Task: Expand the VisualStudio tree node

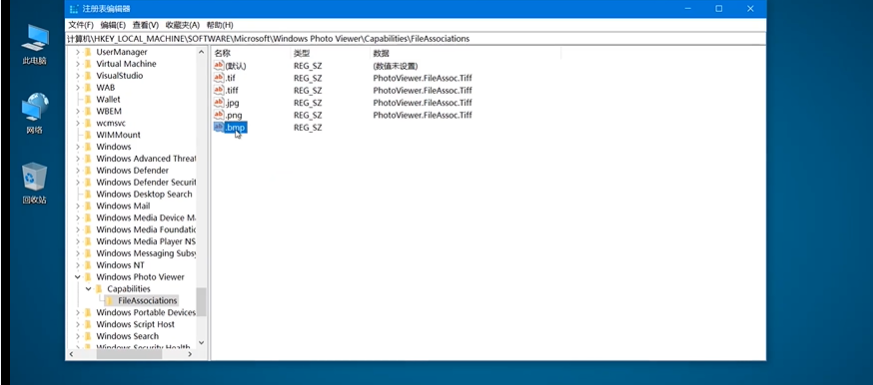Action: (x=77, y=76)
